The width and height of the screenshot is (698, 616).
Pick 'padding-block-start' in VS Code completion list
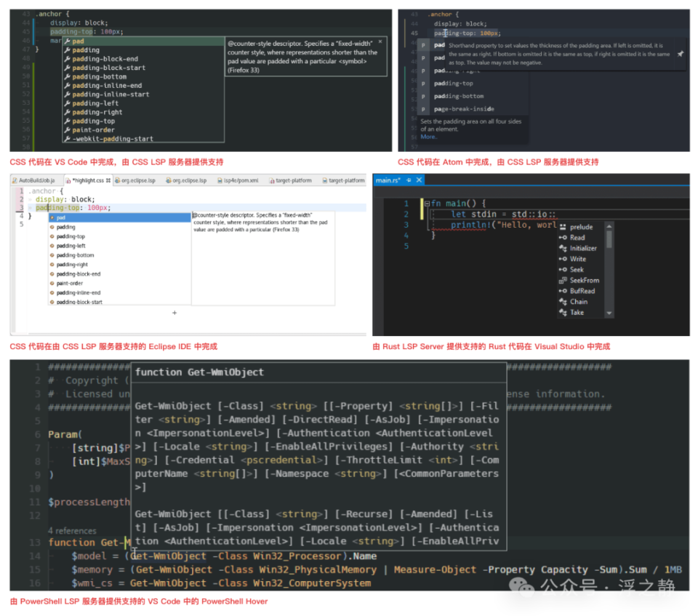click(x=143, y=68)
